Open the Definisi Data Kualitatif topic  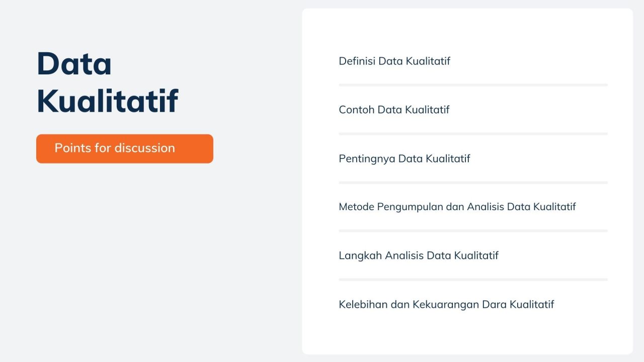click(x=394, y=61)
